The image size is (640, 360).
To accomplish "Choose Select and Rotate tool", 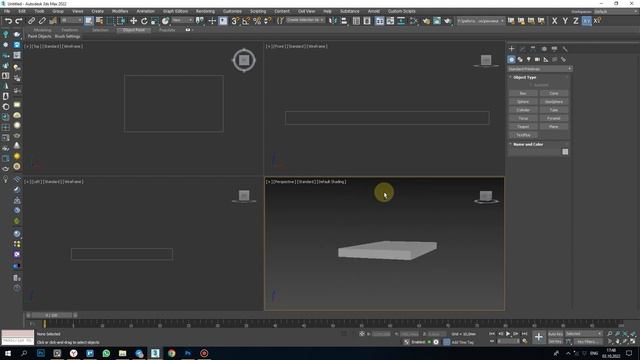I will pos(144,21).
